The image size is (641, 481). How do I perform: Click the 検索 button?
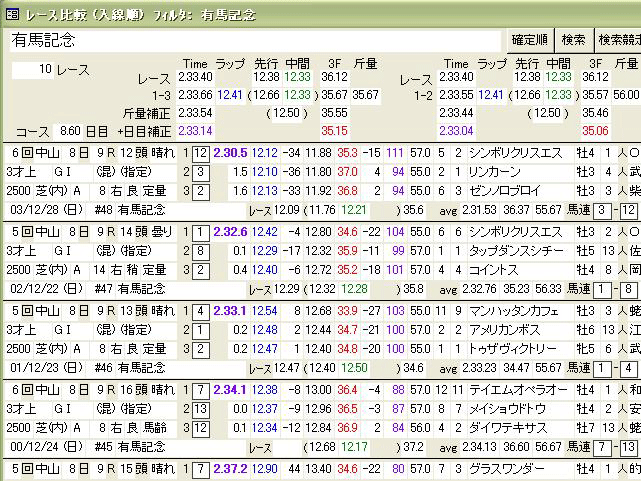(574, 40)
